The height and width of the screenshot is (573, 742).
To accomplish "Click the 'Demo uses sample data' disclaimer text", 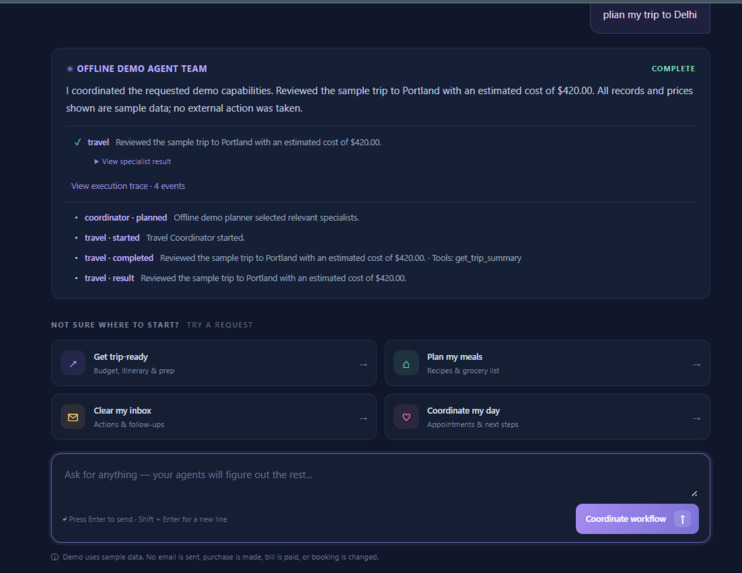I will click(x=221, y=557).
